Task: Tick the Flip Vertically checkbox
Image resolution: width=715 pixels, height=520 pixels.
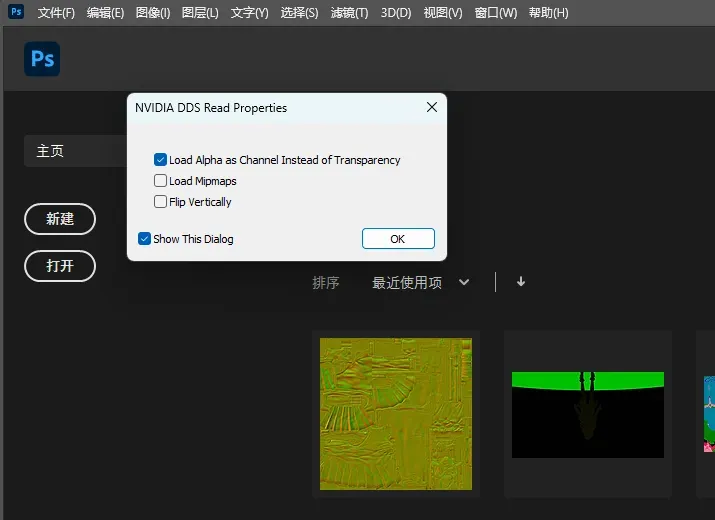Action: 161,202
